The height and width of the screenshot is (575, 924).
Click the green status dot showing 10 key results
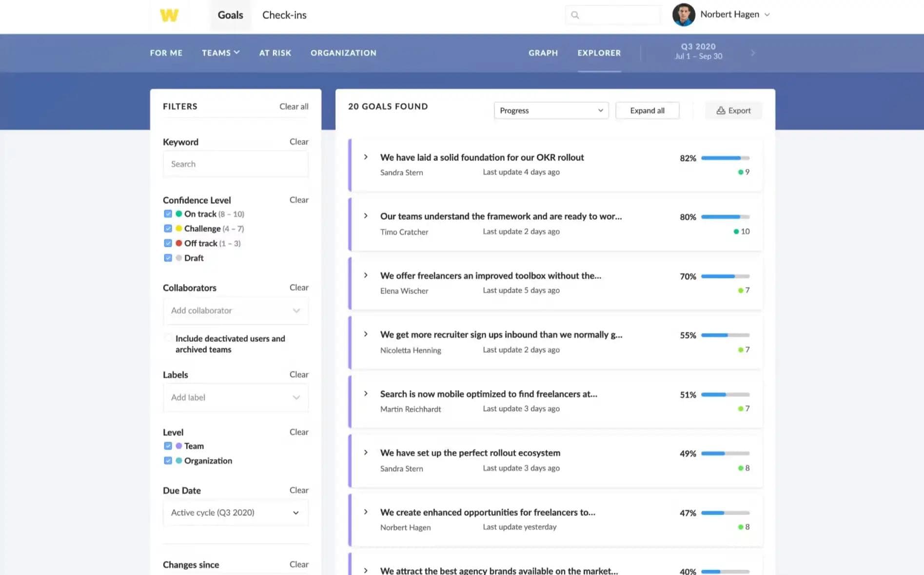point(737,232)
